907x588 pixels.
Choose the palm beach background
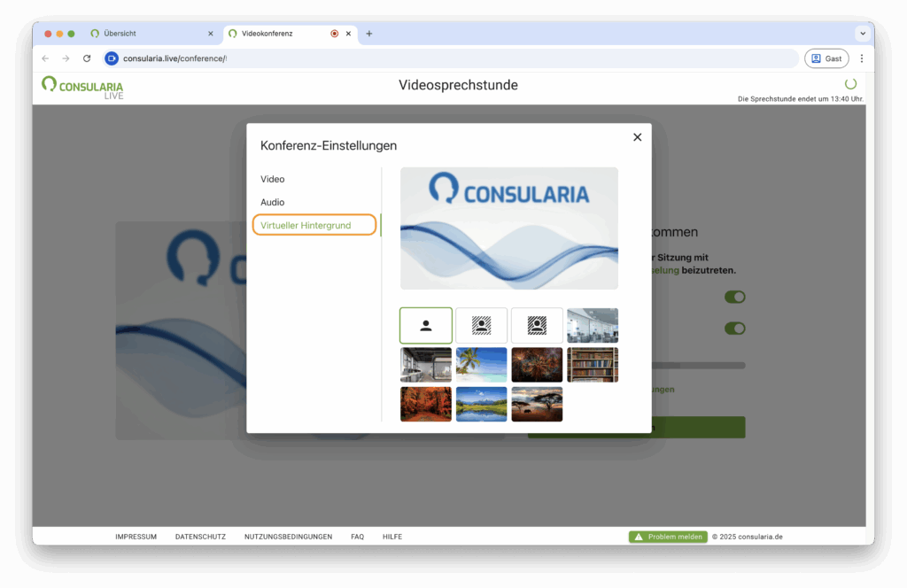(x=481, y=365)
